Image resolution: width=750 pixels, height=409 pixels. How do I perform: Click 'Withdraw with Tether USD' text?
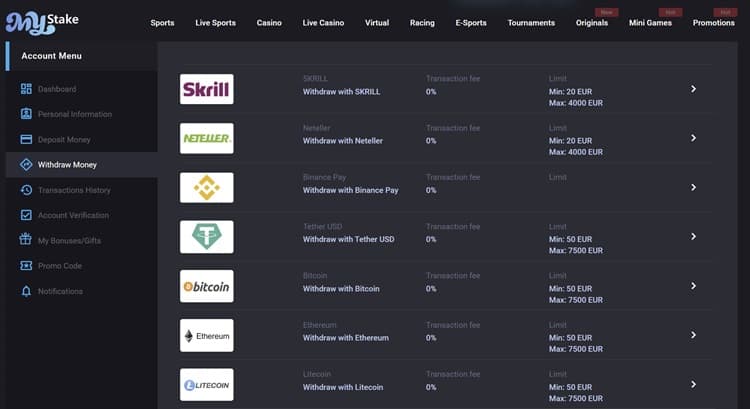click(x=348, y=239)
